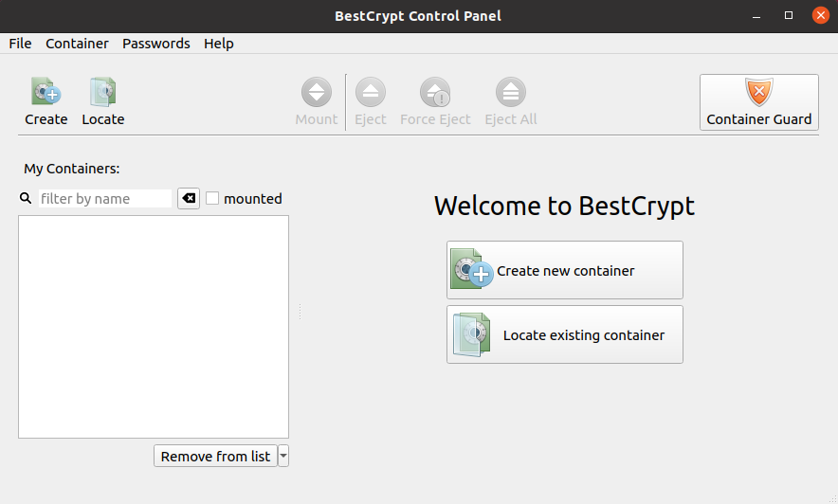Focus the filter by name field
Image resolution: width=838 pixels, height=504 pixels.
coord(105,199)
